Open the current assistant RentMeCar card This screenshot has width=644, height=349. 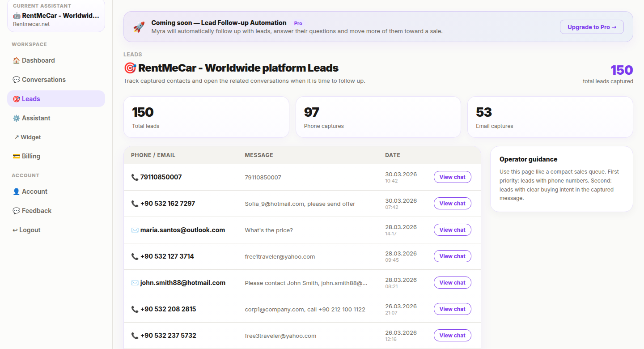point(56,16)
